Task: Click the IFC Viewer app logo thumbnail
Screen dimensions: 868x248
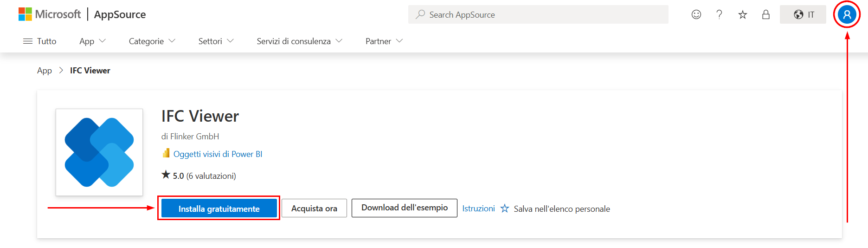Action: pos(99,152)
